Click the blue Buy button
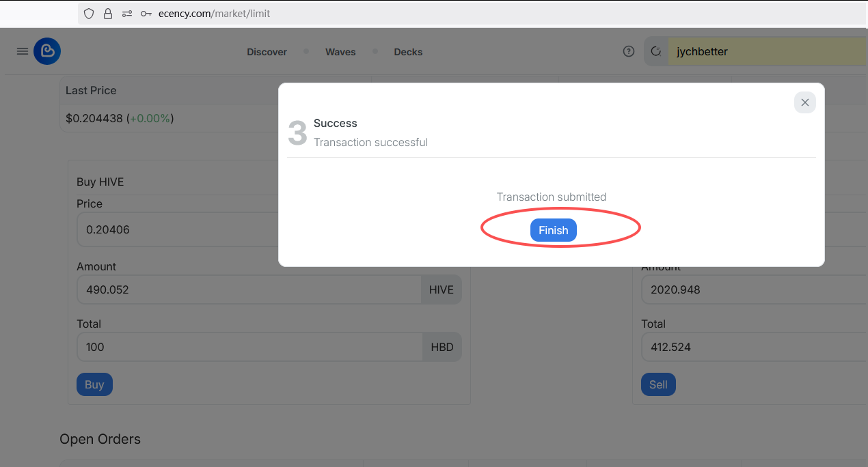Viewport: 868px width, 467px height. point(94,384)
